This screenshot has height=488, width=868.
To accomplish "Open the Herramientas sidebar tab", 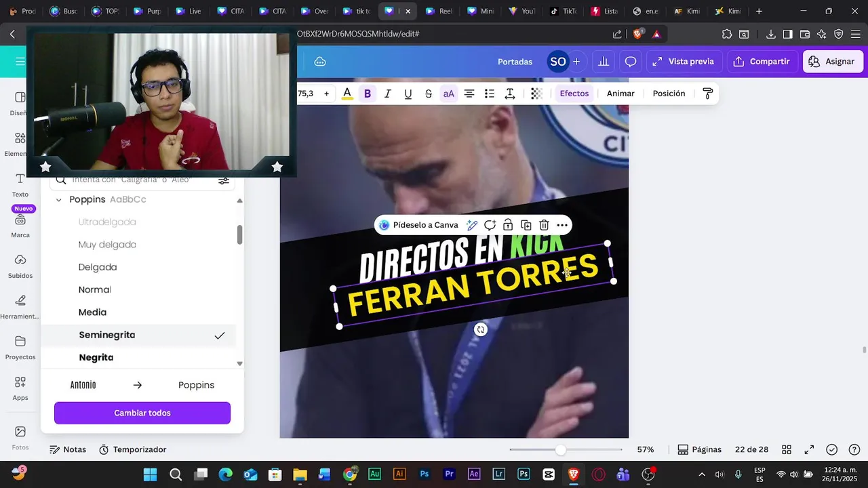I will pos(20,308).
